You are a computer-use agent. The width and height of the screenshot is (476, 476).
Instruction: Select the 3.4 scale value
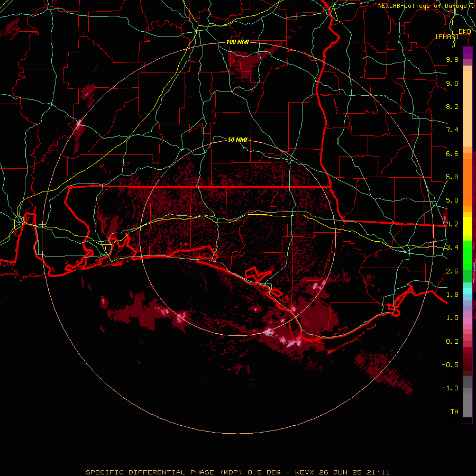[452, 248]
